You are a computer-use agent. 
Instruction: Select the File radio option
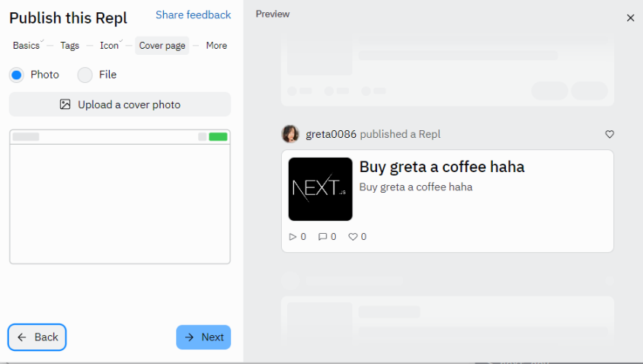coord(85,75)
